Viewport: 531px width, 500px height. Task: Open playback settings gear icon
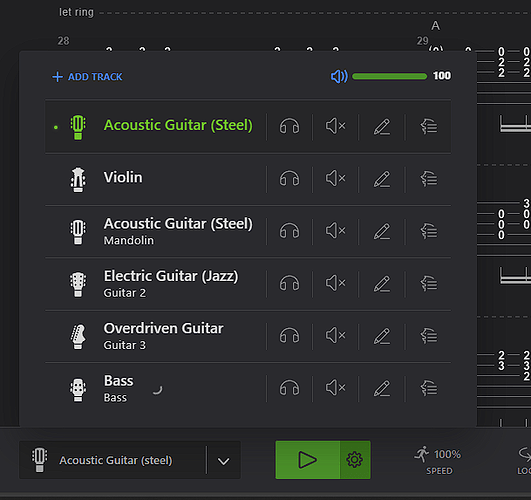point(355,460)
